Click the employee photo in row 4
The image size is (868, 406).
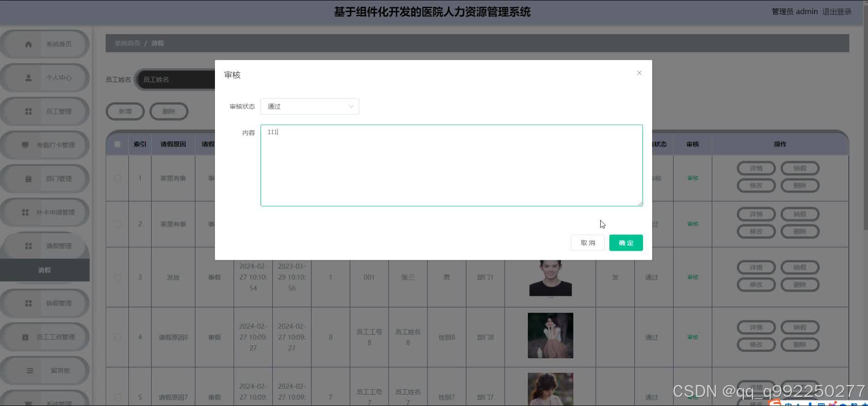point(550,335)
